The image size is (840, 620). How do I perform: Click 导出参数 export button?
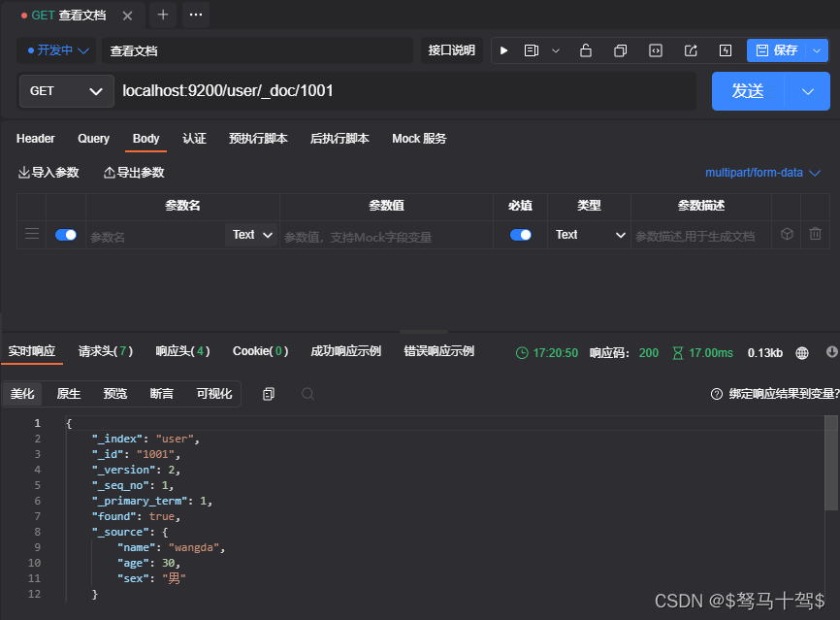(134, 173)
